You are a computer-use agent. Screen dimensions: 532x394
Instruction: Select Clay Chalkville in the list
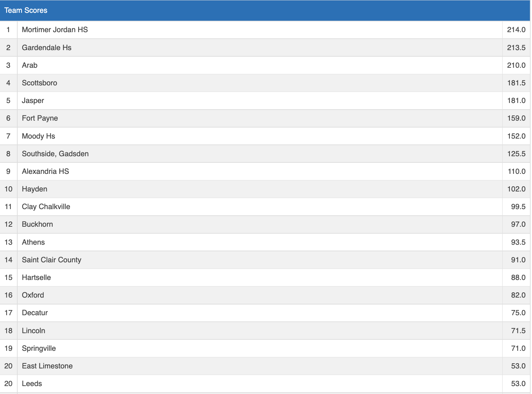[46, 207]
